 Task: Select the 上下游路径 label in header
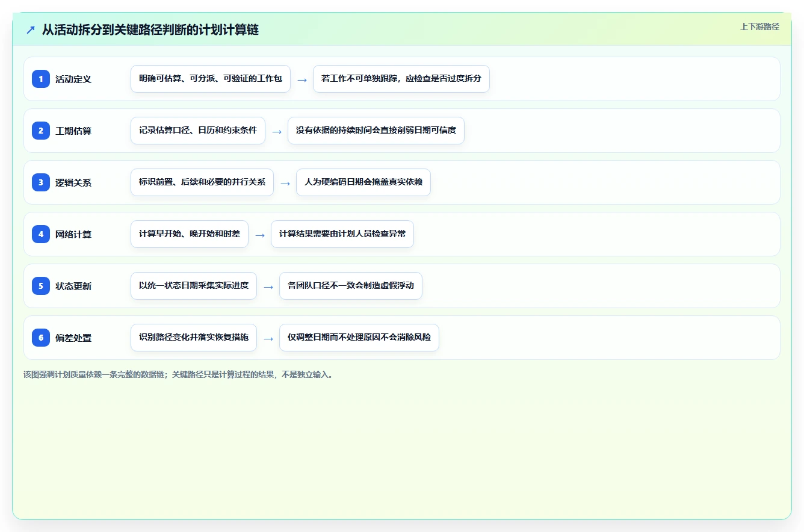coord(759,26)
